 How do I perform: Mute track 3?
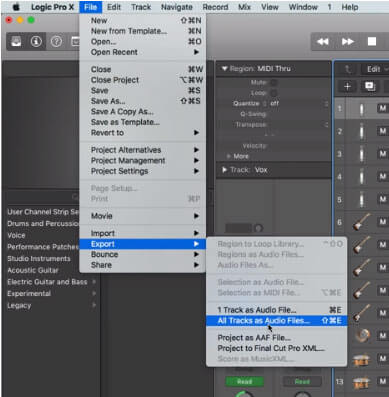[x=383, y=153]
